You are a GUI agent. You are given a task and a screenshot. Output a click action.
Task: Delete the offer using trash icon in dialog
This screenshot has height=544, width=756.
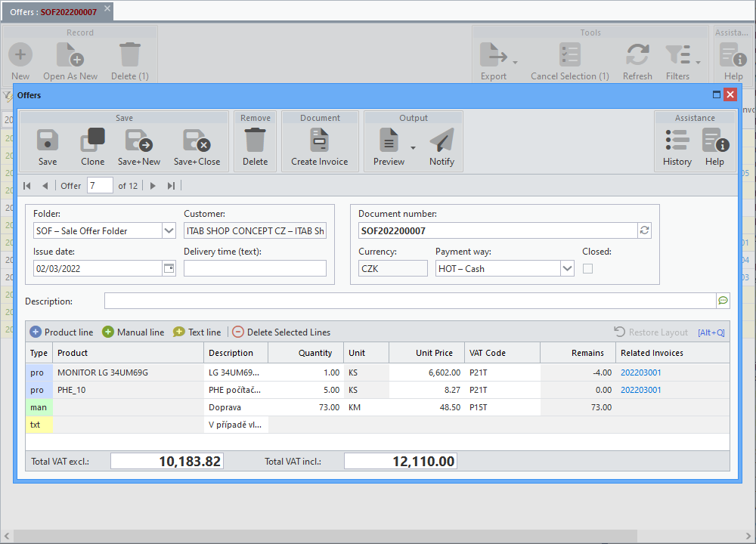tap(255, 141)
